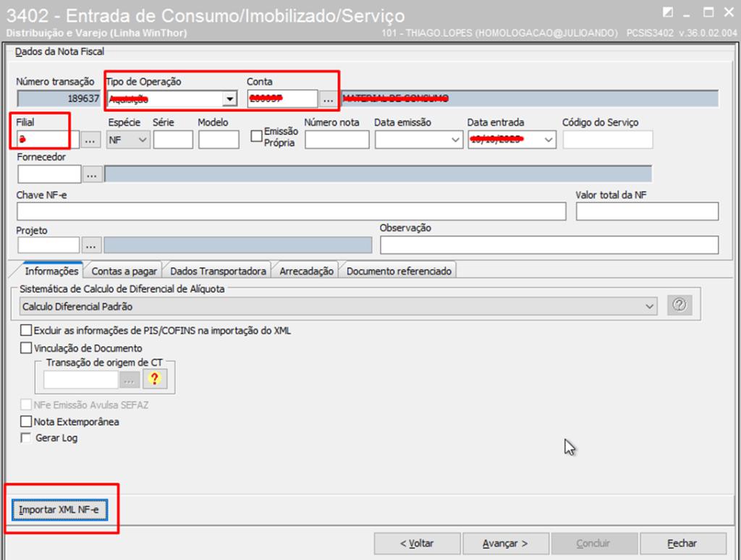Viewport: 741px width, 560px height.
Task: Click into the Chave NF-e field
Action: tap(291, 211)
